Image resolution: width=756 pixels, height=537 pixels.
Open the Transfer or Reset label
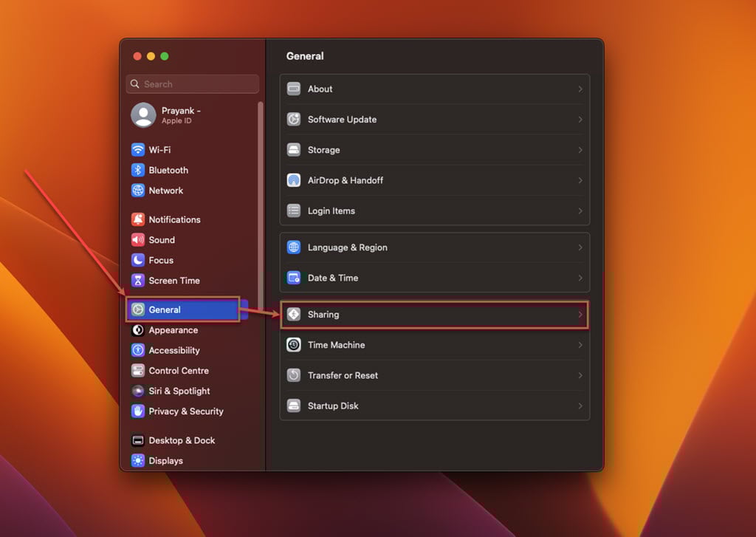[x=343, y=375]
